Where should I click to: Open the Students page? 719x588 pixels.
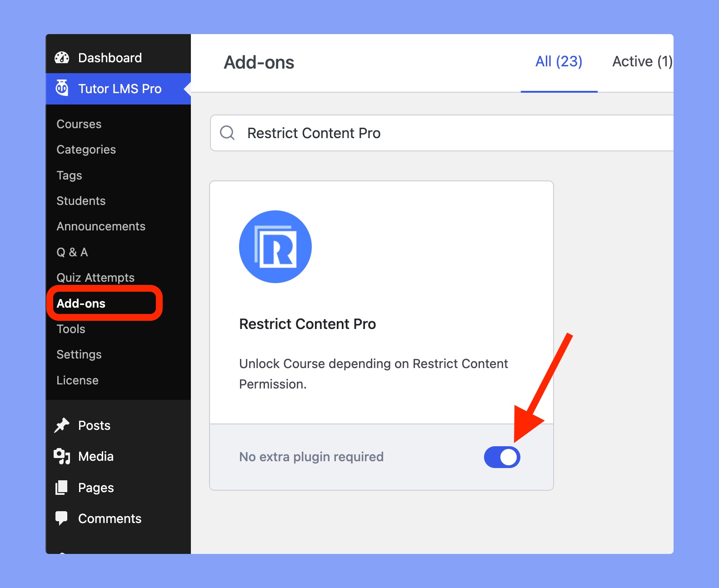point(81,201)
